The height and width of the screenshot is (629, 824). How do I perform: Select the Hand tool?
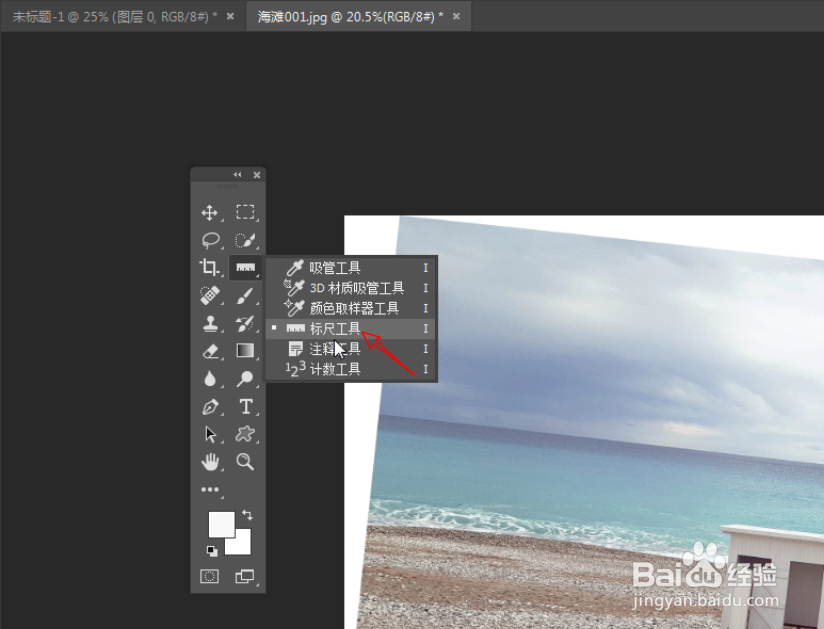[x=210, y=462]
